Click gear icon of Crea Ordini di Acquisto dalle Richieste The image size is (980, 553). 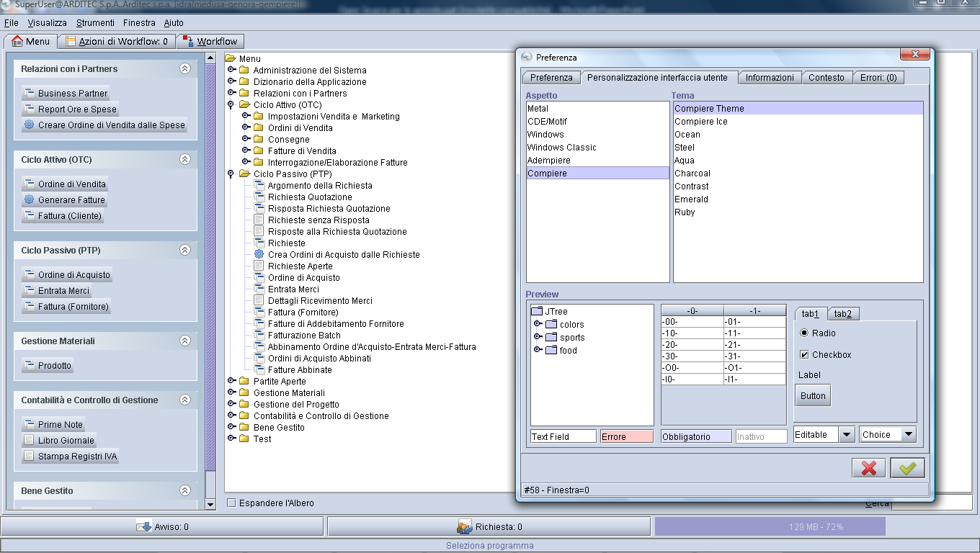[259, 254]
